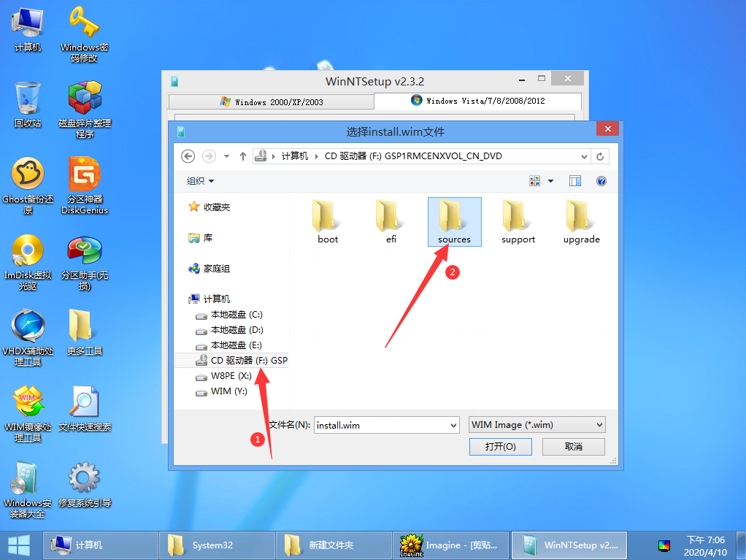Select the efi folder icon
Screen dimensions: 746x560
click(x=391, y=217)
